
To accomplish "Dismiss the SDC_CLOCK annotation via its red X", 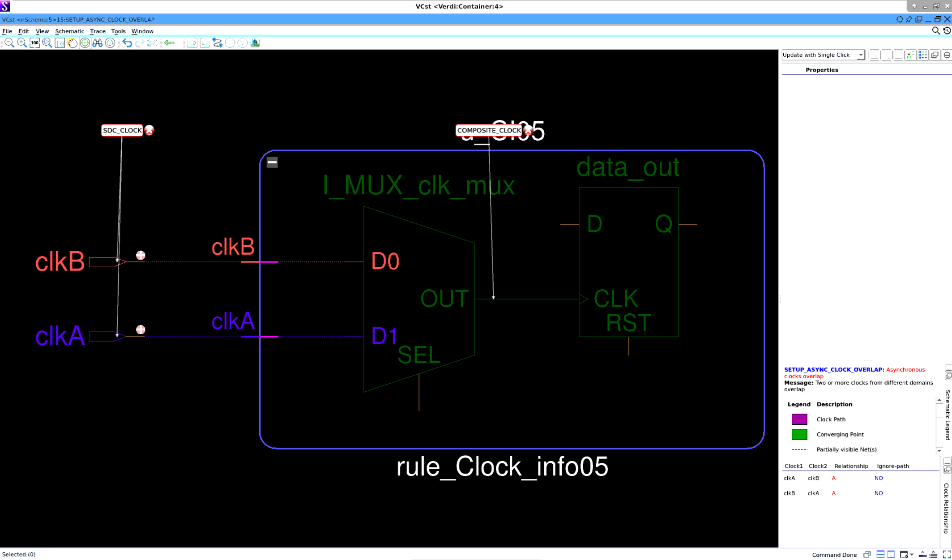I will click(149, 130).
